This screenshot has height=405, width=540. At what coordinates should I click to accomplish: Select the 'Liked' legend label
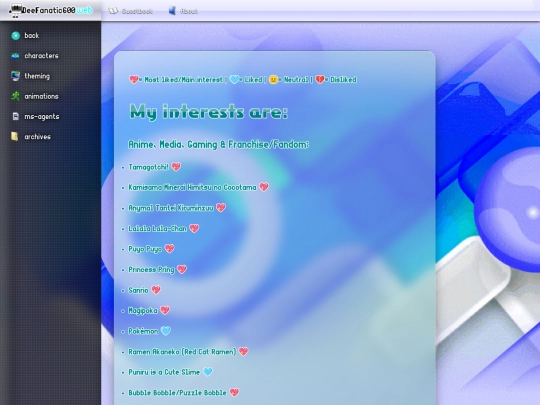(x=253, y=80)
